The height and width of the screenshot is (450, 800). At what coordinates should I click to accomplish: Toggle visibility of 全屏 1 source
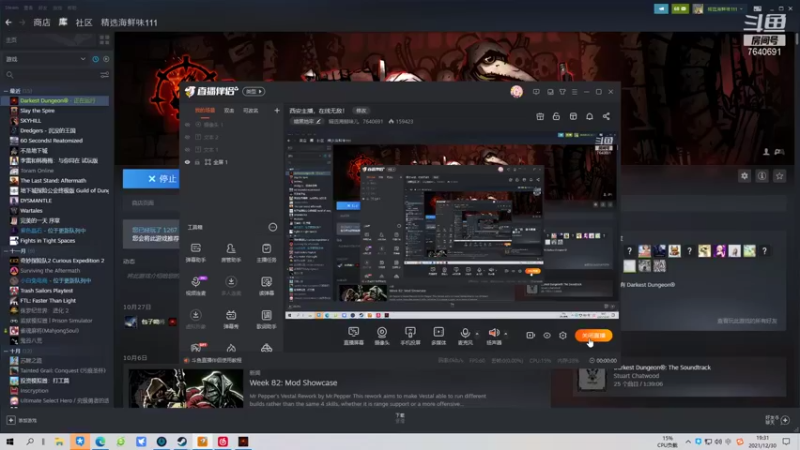tap(187, 162)
